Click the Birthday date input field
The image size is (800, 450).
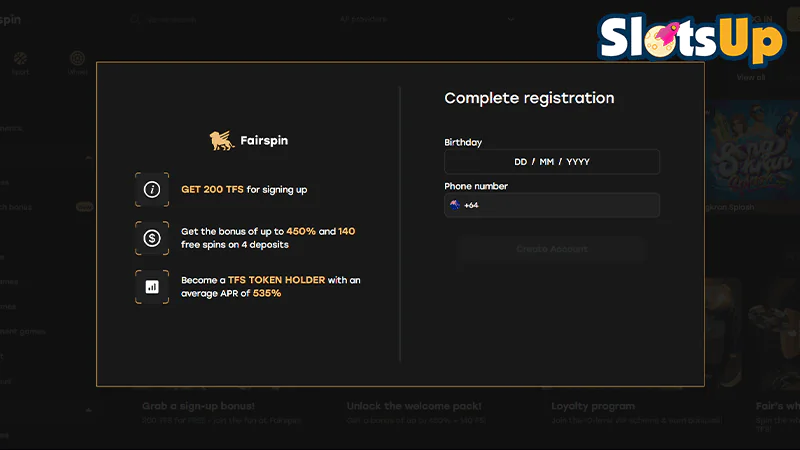pyautogui.click(x=552, y=162)
